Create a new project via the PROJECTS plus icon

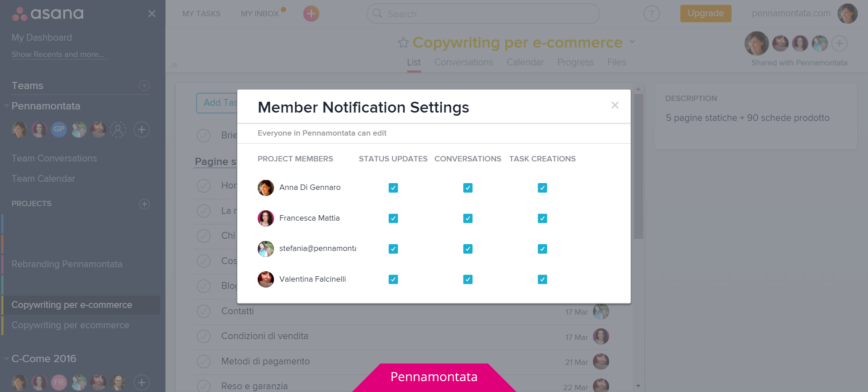point(144,204)
